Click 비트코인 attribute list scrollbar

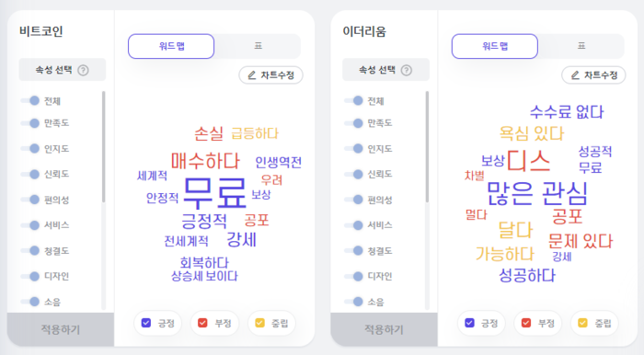(x=103, y=147)
